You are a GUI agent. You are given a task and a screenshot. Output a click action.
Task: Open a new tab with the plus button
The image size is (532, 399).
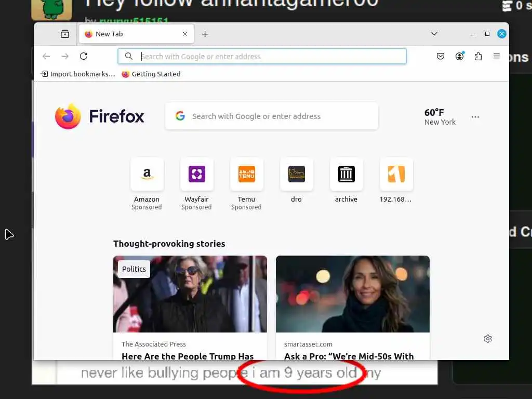coord(205,34)
